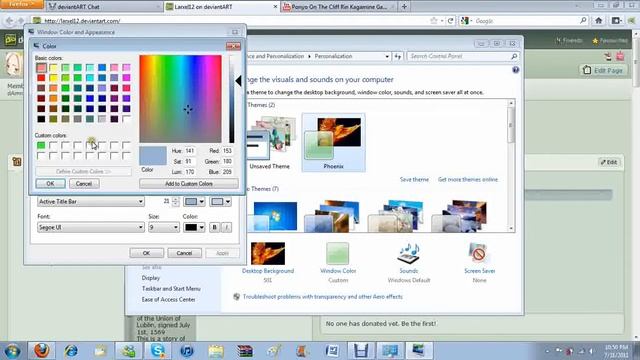Click the Red value field

tap(228, 151)
